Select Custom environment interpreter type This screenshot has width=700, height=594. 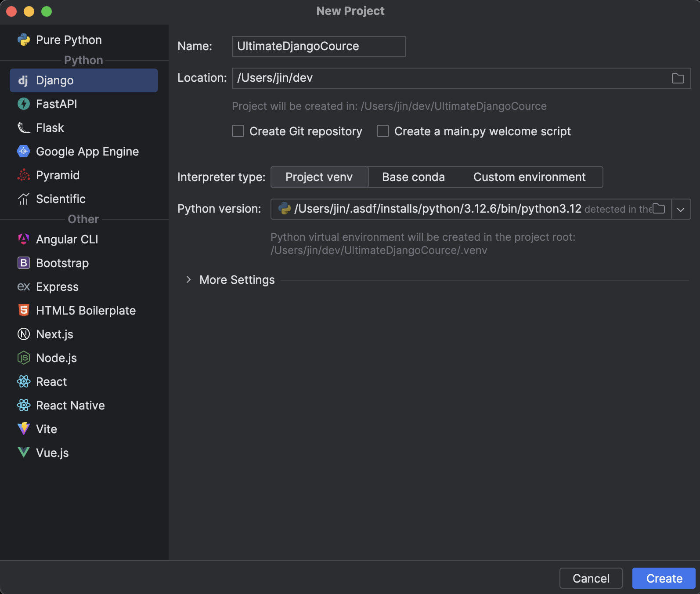(529, 177)
